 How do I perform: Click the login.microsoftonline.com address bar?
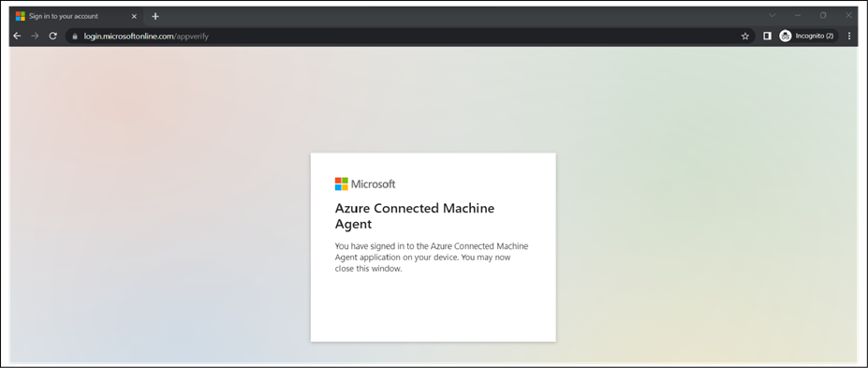point(409,36)
